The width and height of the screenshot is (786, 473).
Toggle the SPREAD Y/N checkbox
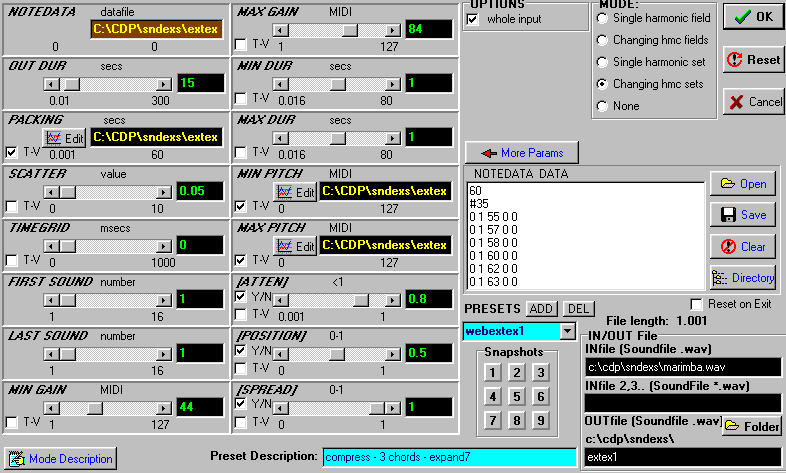[x=241, y=403]
